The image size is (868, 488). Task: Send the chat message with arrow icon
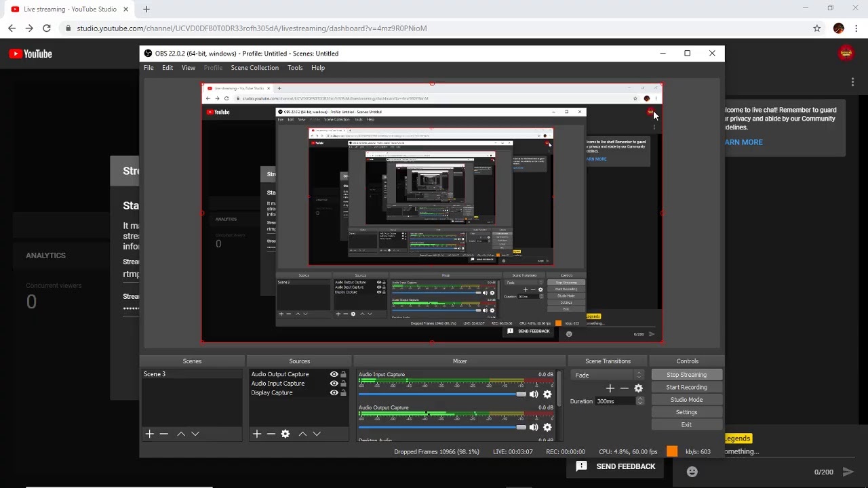point(848,472)
